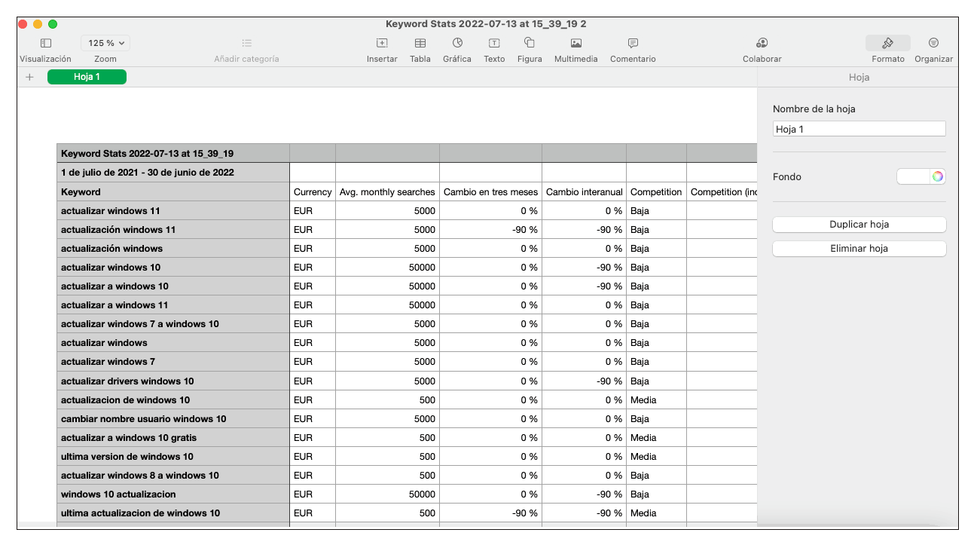The height and width of the screenshot is (551, 980).
Task: Select the cell 'actualizar windows 10'
Action: click(x=173, y=268)
